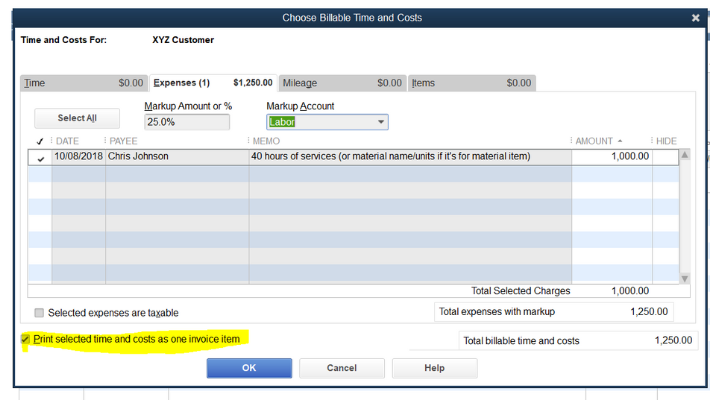The width and height of the screenshot is (723, 401).
Task: Sort by the DATE column header
Action: (x=67, y=141)
